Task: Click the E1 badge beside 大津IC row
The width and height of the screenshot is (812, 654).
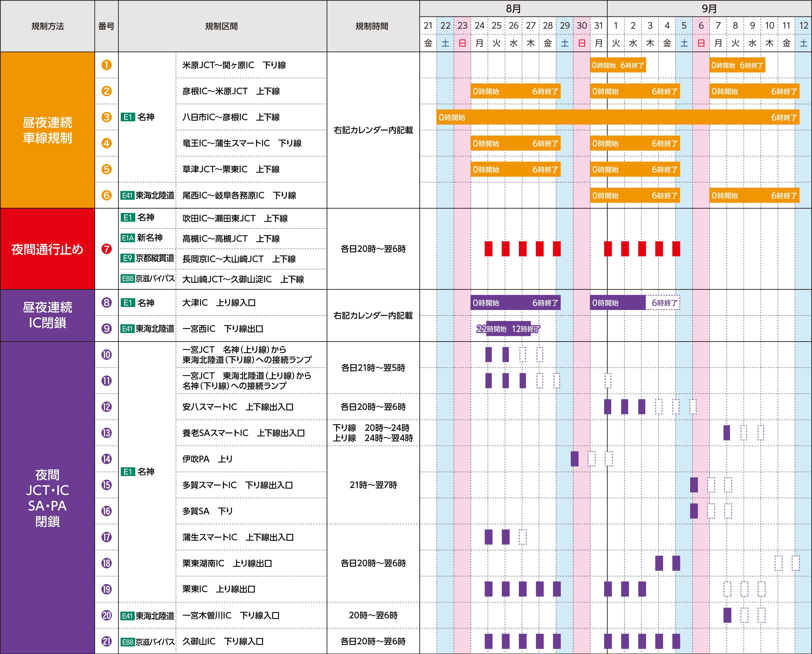Action: point(128,302)
